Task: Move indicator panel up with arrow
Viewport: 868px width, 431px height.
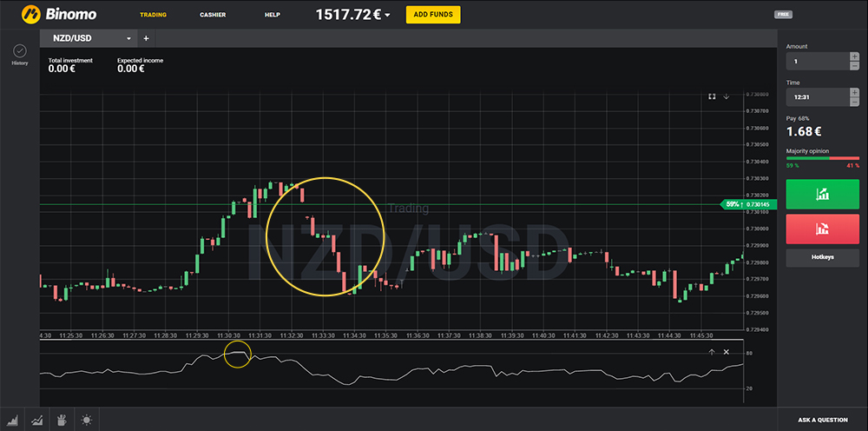Action: 712,352
